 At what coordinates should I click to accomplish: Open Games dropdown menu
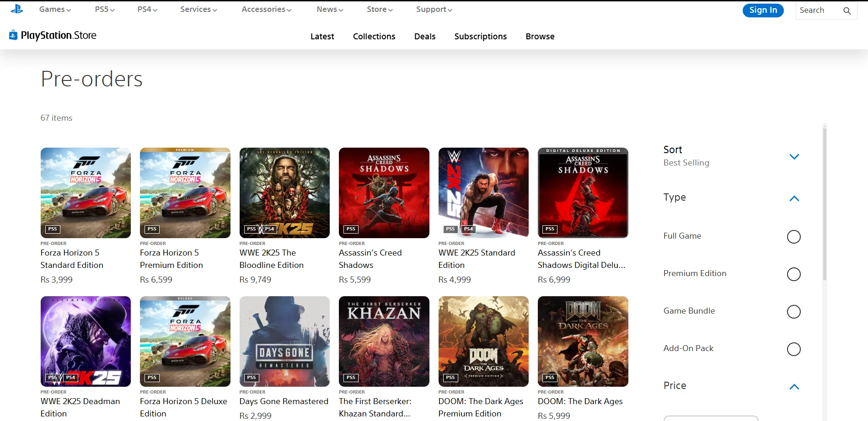[x=55, y=9]
